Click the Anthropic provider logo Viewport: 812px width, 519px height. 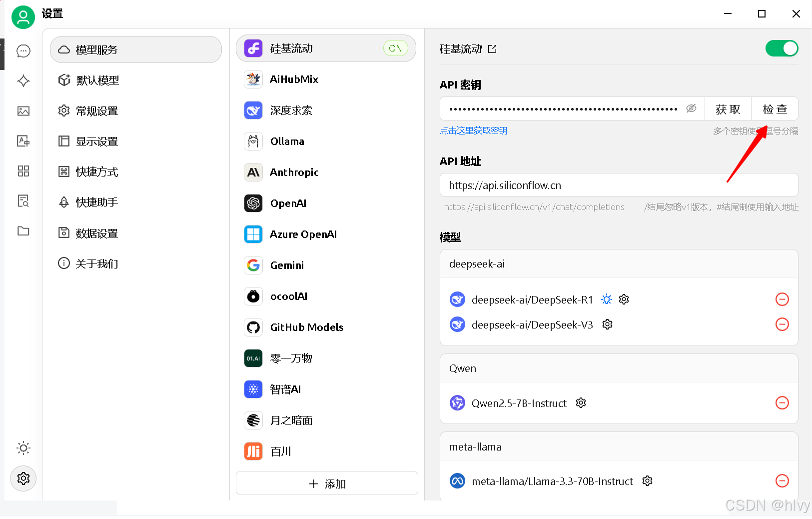pyautogui.click(x=253, y=172)
